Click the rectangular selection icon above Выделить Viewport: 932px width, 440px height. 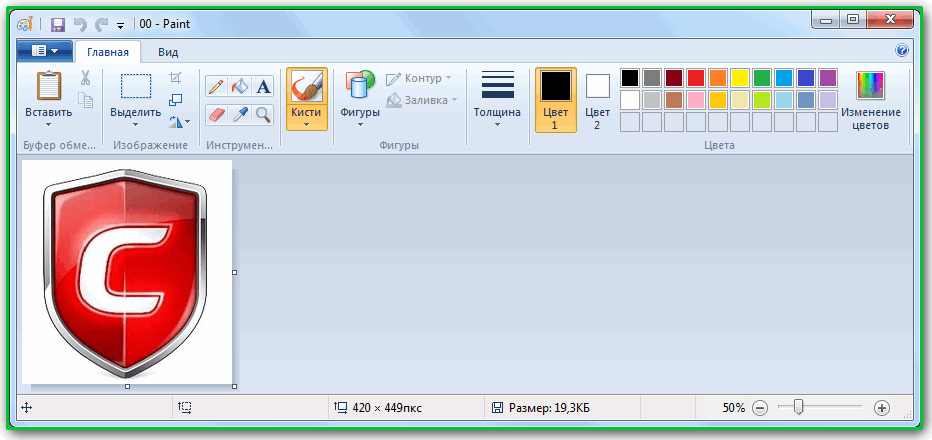click(x=136, y=86)
